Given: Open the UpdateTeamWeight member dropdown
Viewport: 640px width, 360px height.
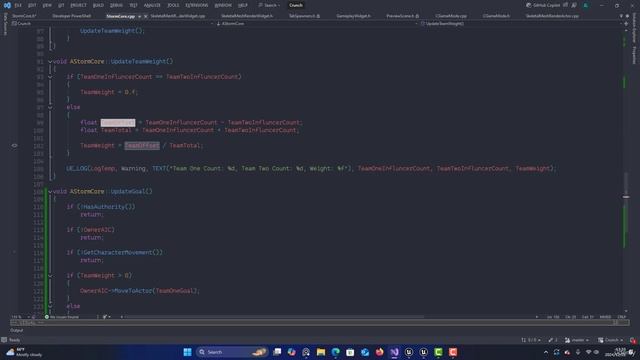Looking at the screenshot, I should click(520, 24).
